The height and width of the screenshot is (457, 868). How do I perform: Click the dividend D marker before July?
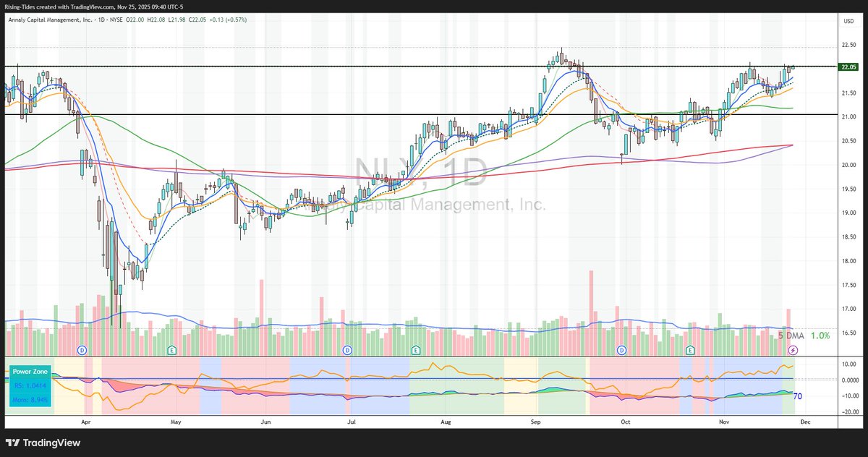coord(347,350)
